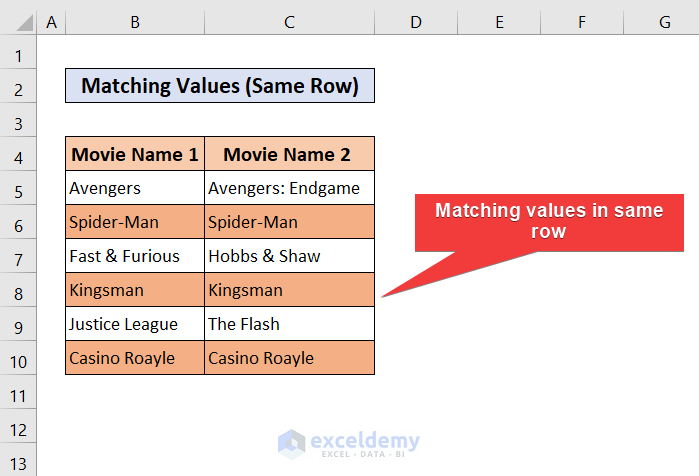Select the The Flash cell
Viewport: 699px width, 476px height.
[x=289, y=324]
